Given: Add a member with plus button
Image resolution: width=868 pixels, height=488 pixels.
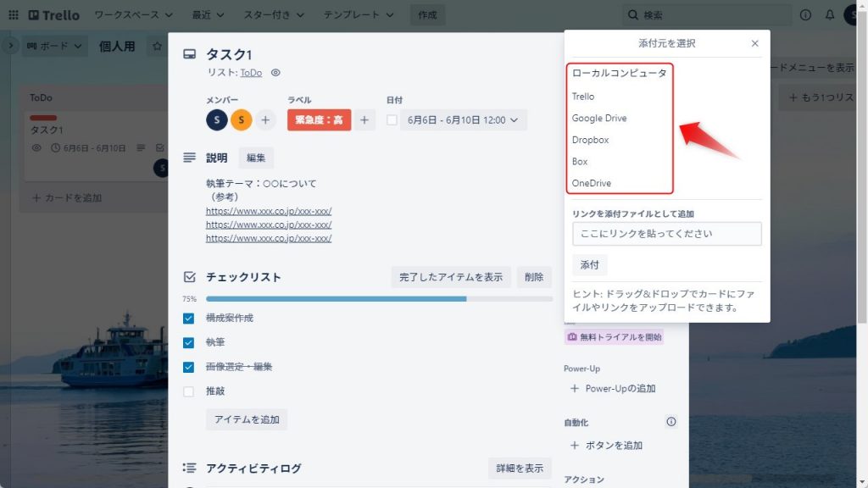Looking at the screenshot, I should point(265,120).
